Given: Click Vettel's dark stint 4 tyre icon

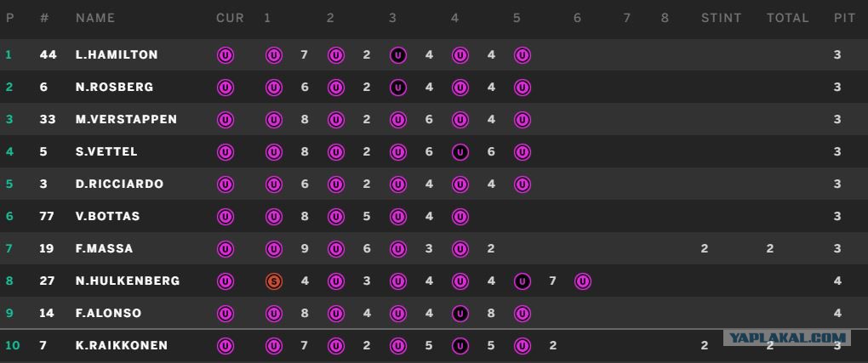Looking at the screenshot, I should (x=460, y=152).
